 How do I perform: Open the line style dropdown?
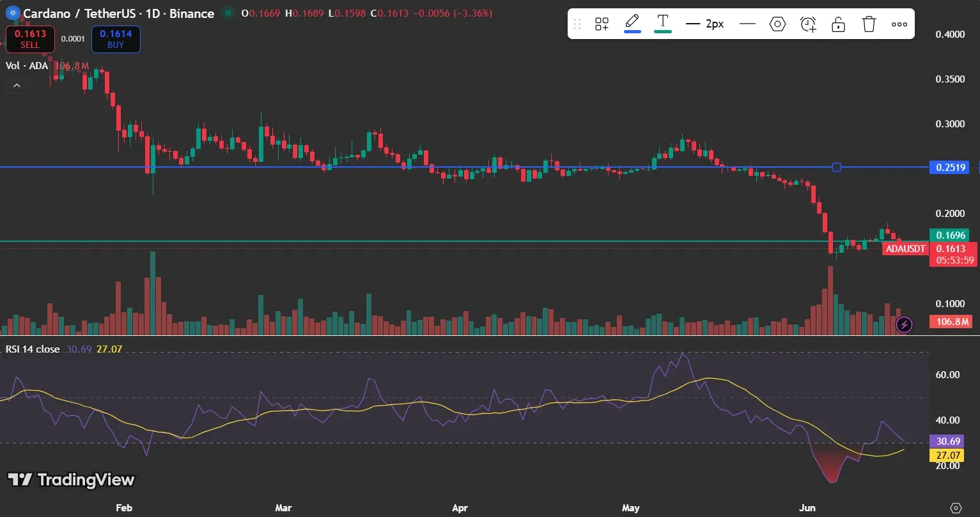coord(747,24)
